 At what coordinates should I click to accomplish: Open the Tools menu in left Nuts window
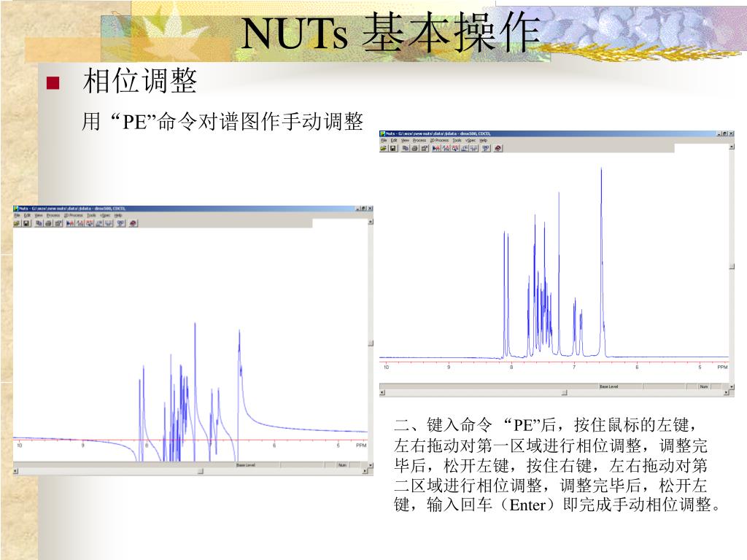click(91, 216)
